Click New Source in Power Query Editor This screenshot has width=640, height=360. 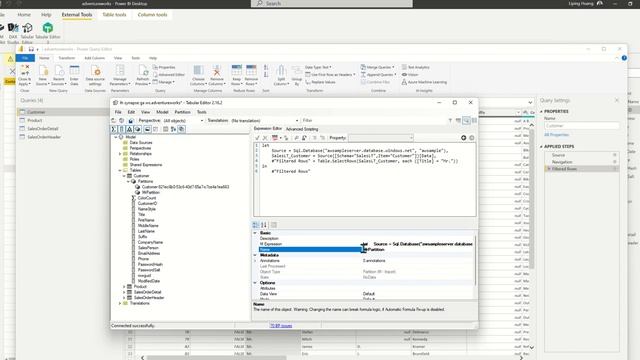coord(42,75)
